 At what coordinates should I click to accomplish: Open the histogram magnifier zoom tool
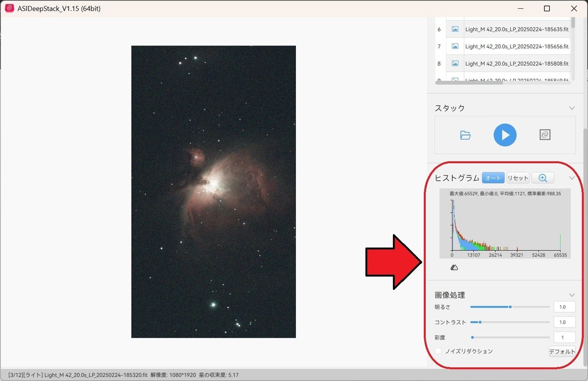(543, 178)
